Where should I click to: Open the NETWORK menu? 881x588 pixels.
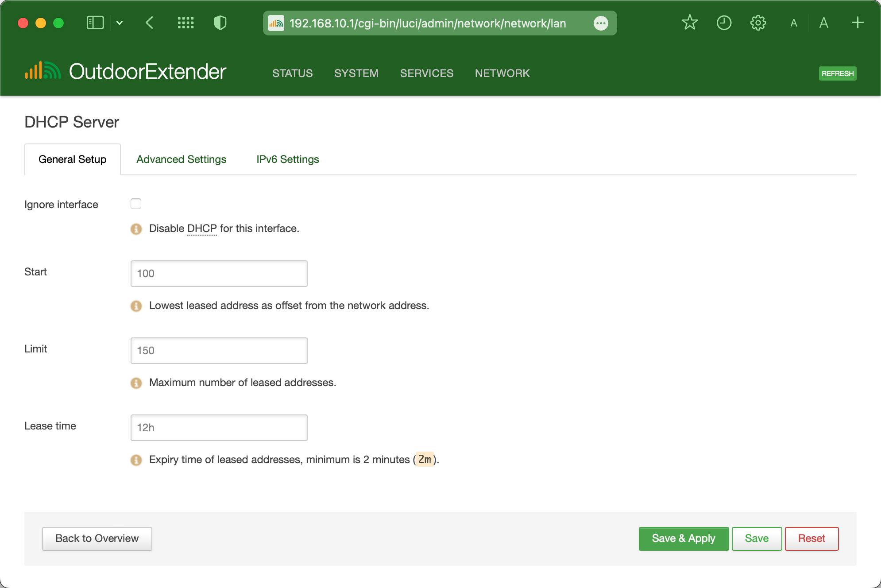click(x=502, y=73)
